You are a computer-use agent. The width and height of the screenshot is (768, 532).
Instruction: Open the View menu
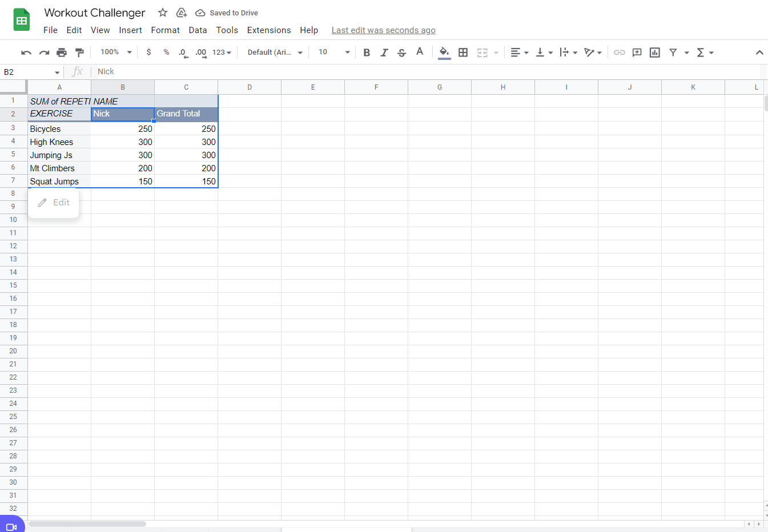coord(100,30)
